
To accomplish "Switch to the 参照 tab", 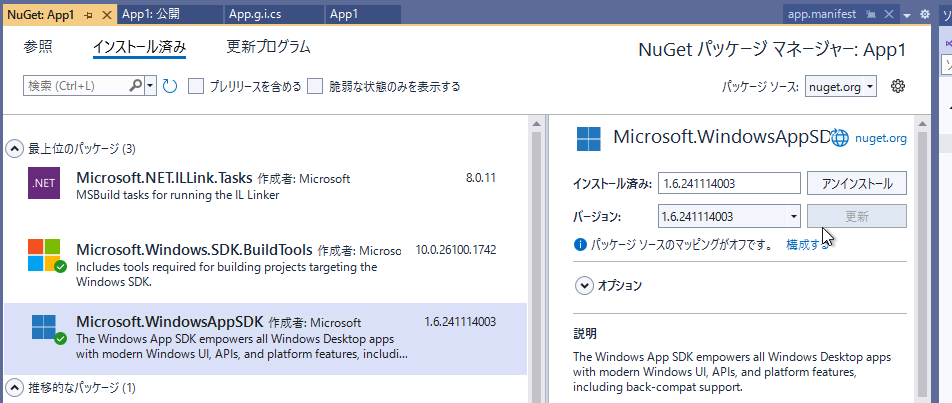I will pos(38,47).
